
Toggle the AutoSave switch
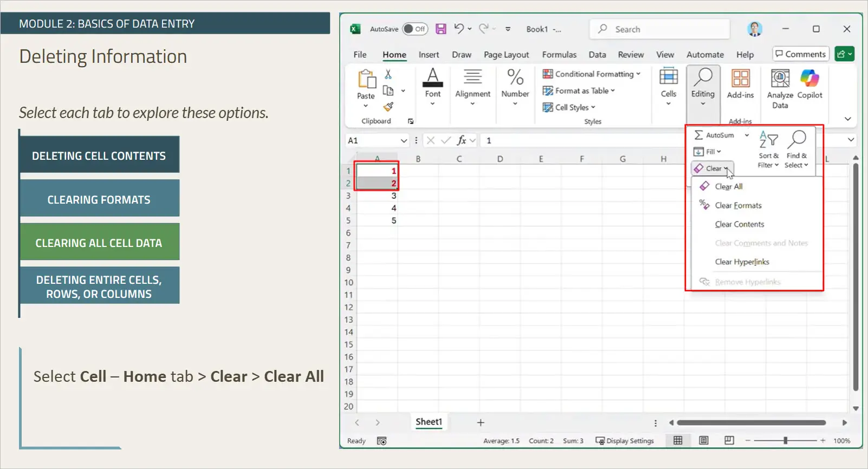[x=415, y=29]
